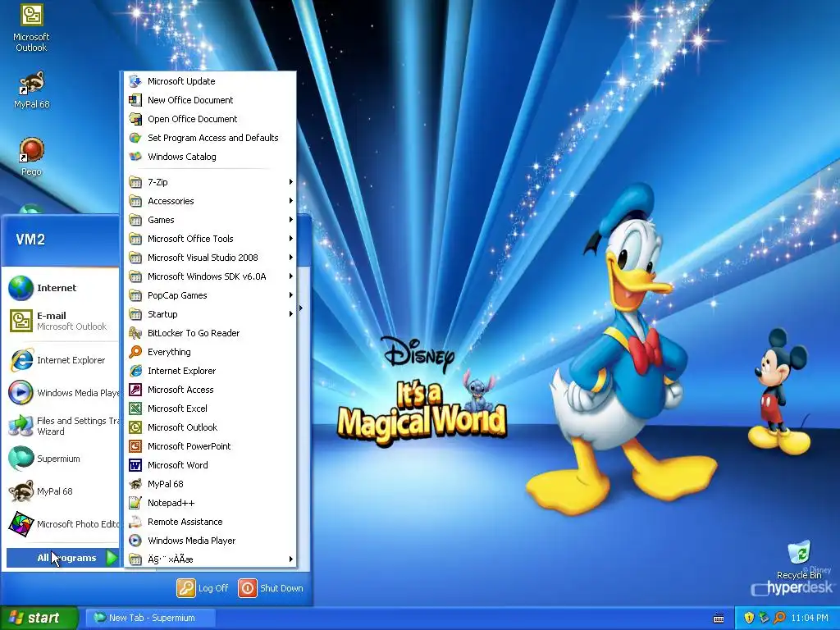
Task: Switch to New Tab - Supermium taskbar button
Action: [x=150, y=618]
